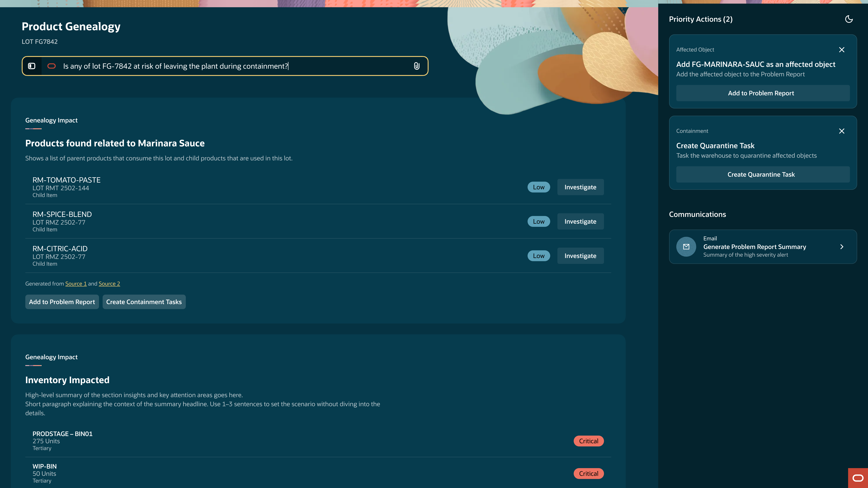Select the RM-SPICE-BLEND item name
868x488 pixels.
(x=62, y=214)
